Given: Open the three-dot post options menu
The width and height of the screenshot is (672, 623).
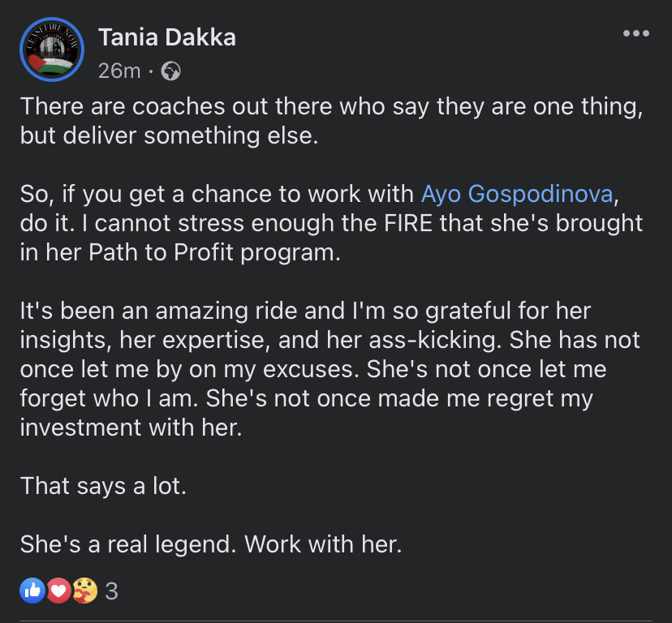Looking at the screenshot, I should click(x=635, y=34).
